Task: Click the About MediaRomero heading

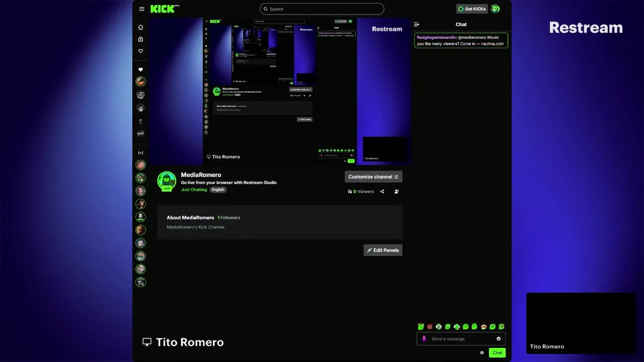Action: pyautogui.click(x=190, y=218)
